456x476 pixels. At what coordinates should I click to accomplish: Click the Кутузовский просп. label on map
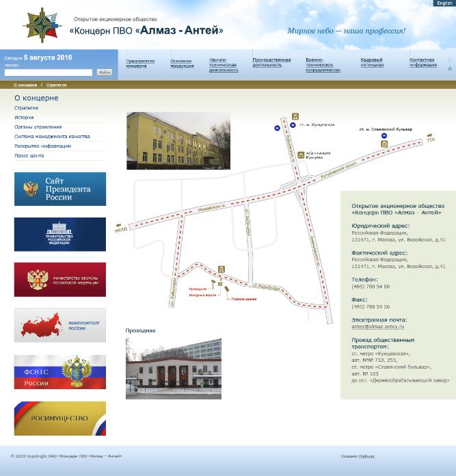point(339,169)
